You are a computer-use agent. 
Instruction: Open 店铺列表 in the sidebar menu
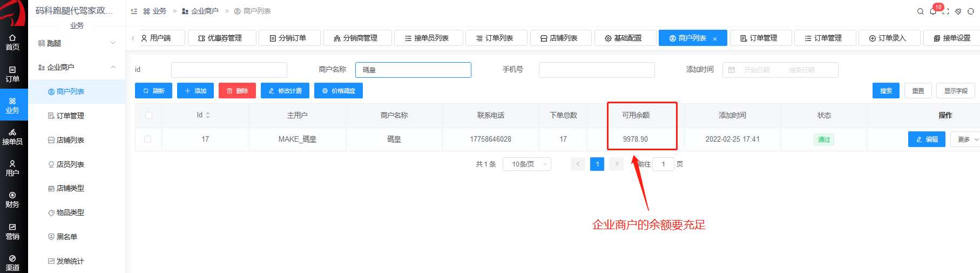click(x=77, y=140)
